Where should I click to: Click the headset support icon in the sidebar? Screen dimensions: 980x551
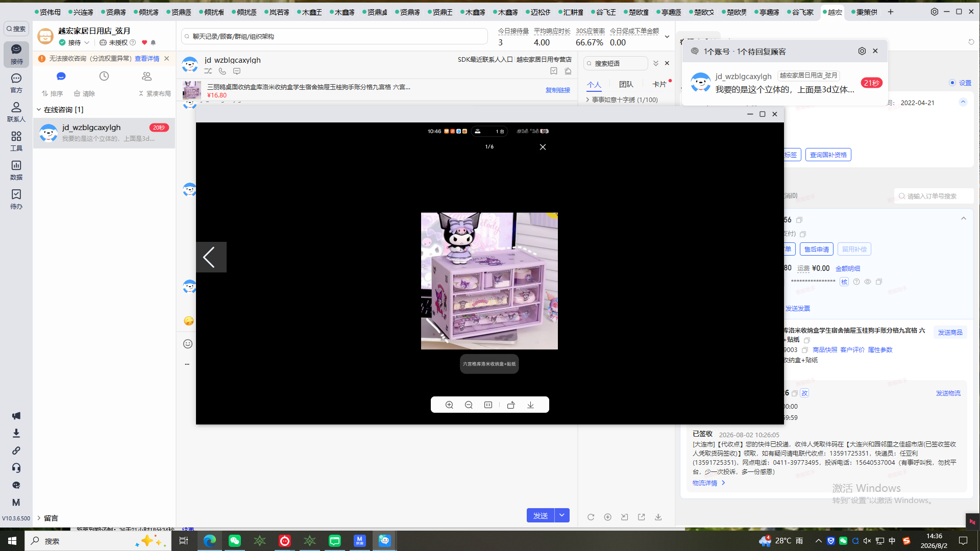click(16, 468)
